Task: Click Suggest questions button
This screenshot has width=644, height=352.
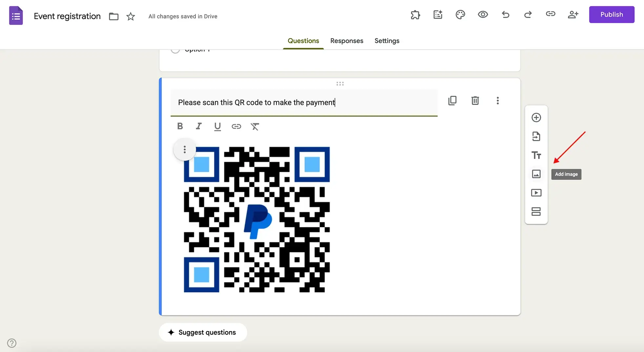Action: (x=203, y=332)
